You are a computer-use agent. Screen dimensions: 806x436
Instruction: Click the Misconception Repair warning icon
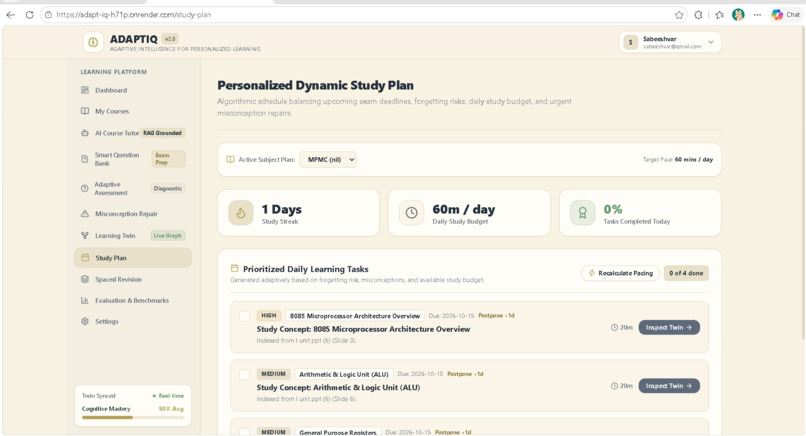pos(85,213)
